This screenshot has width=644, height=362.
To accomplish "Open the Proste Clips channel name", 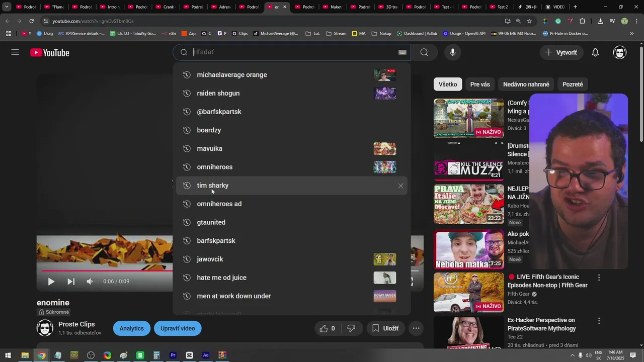I will (x=76, y=324).
